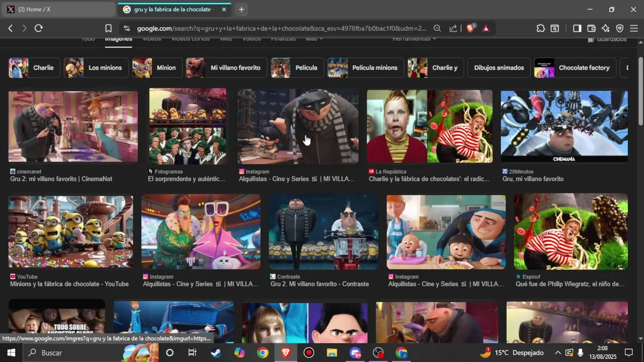Image resolution: width=644 pixels, height=362 pixels.
Task: Click the zoom magnifier icon in address bar
Action: pos(437,29)
